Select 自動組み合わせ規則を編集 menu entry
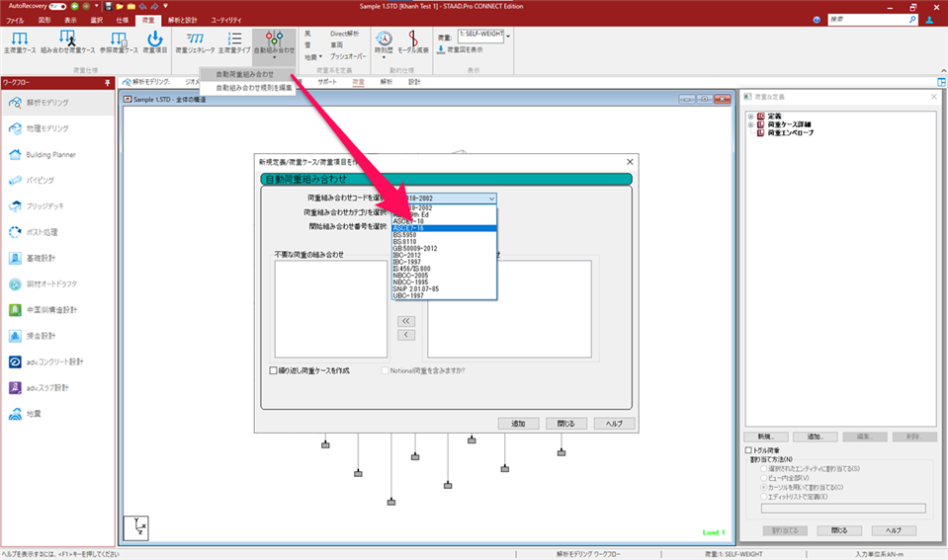 click(x=247, y=88)
